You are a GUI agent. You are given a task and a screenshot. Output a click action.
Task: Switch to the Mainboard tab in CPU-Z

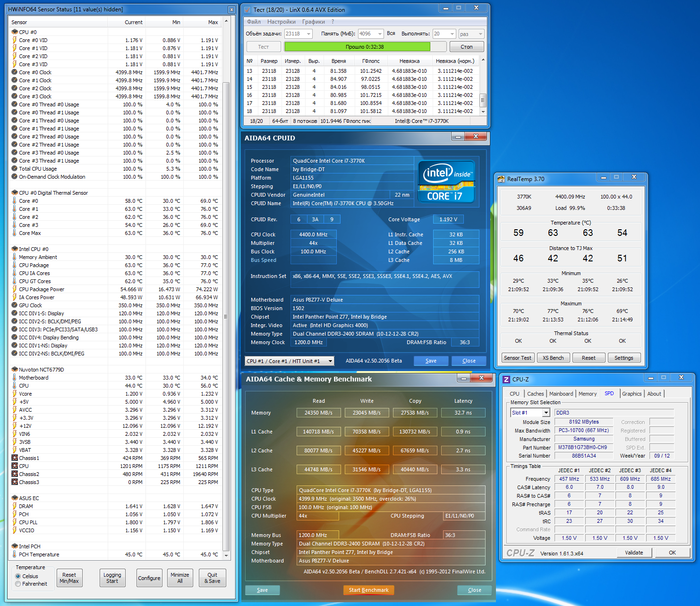pyautogui.click(x=561, y=394)
